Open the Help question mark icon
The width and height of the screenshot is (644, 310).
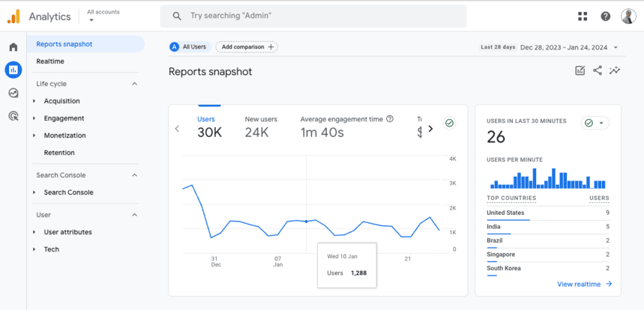(x=606, y=16)
